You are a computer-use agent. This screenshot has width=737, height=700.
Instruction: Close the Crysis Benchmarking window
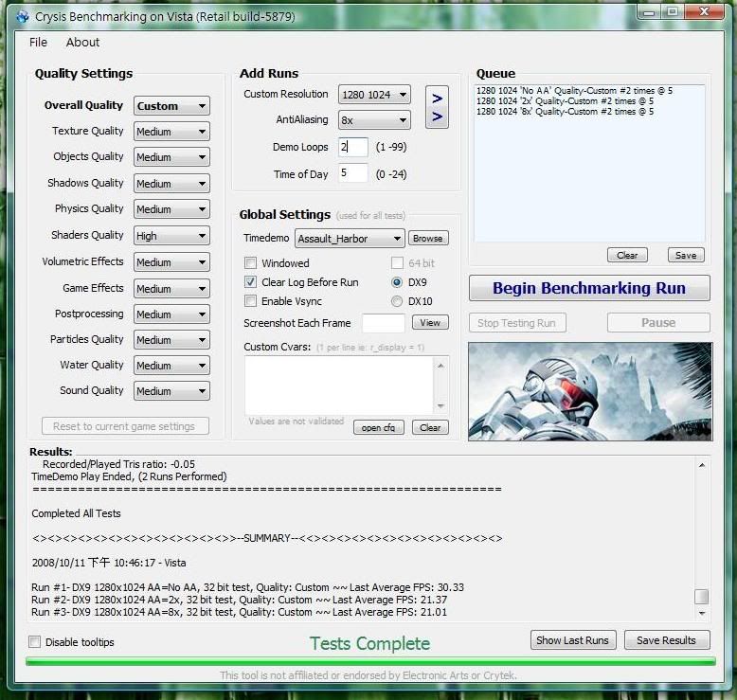pos(704,12)
